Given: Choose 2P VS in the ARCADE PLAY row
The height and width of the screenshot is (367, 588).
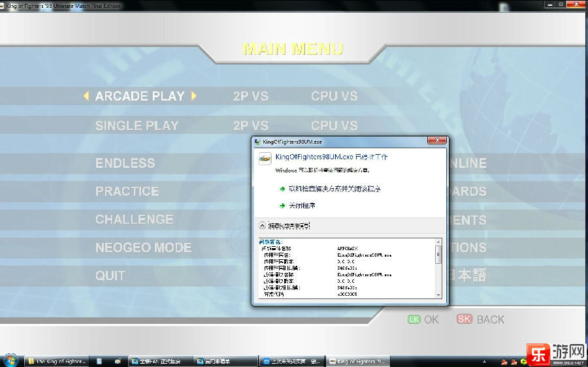Looking at the screenshot, I should pyautogui.click(x=250, y=96).
